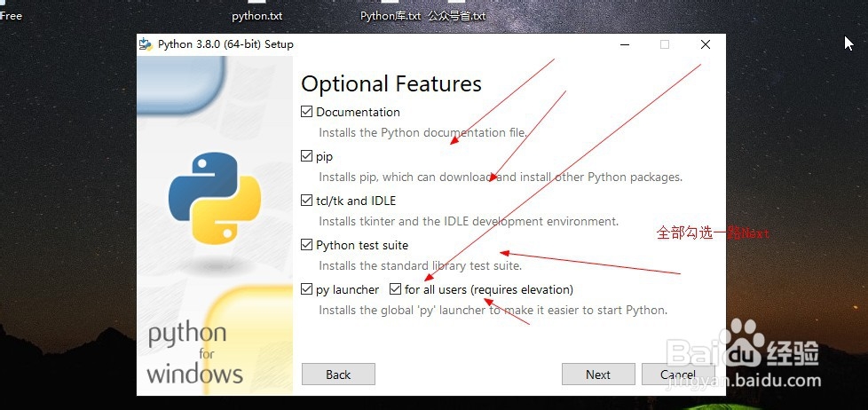Viewport: 868px width, 410px height.
Task: Click the 'Python 3.8.0 (64-bit) Setup' title text
Action: tap(225, 44)
